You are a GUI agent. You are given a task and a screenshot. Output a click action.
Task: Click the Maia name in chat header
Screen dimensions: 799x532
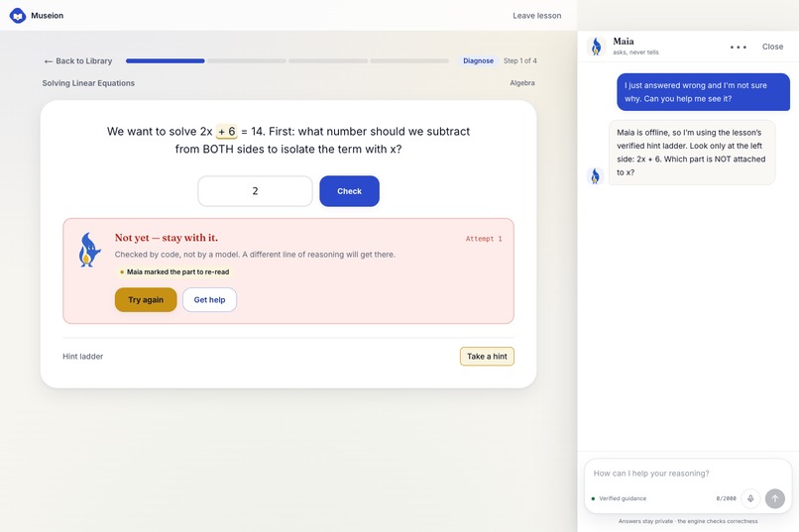coord(624,42)
